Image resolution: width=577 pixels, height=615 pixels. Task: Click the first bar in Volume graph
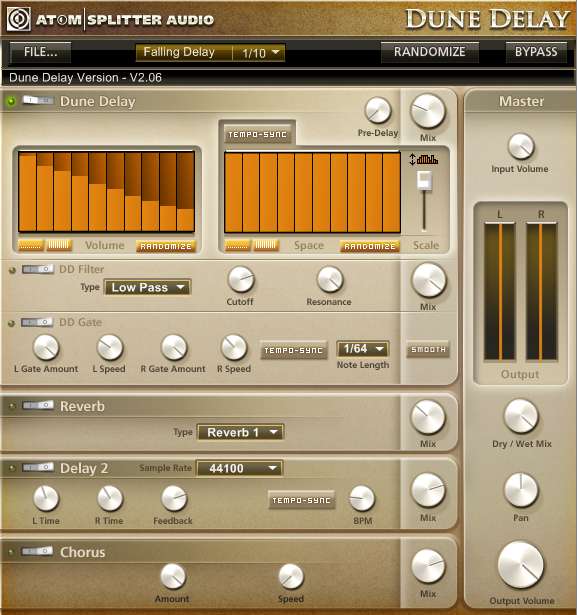(27, 192)
